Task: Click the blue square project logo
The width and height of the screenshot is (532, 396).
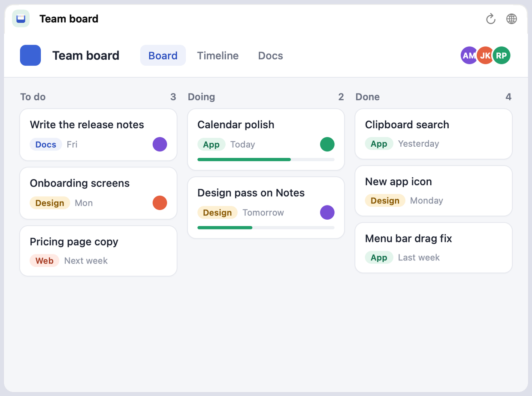Action: 30,55
